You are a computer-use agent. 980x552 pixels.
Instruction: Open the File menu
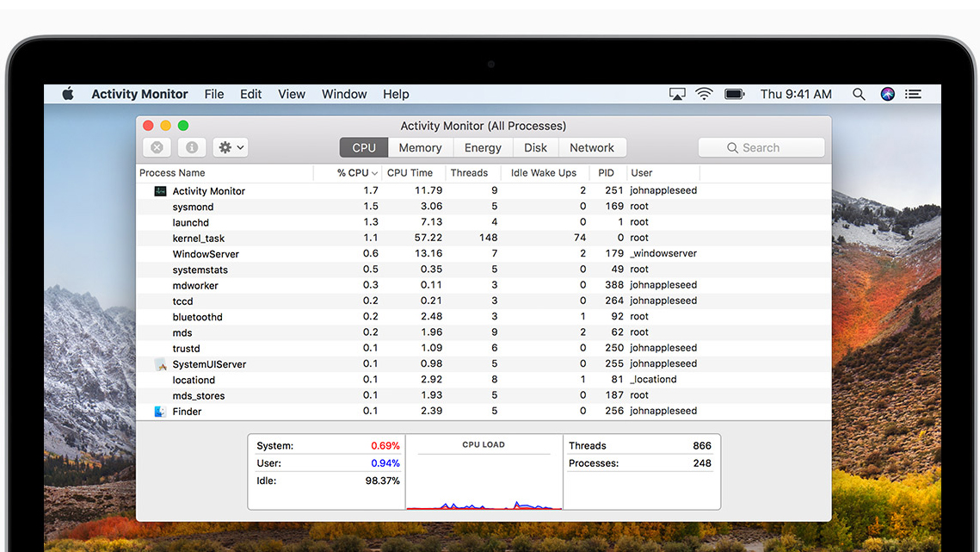[213, 94]
